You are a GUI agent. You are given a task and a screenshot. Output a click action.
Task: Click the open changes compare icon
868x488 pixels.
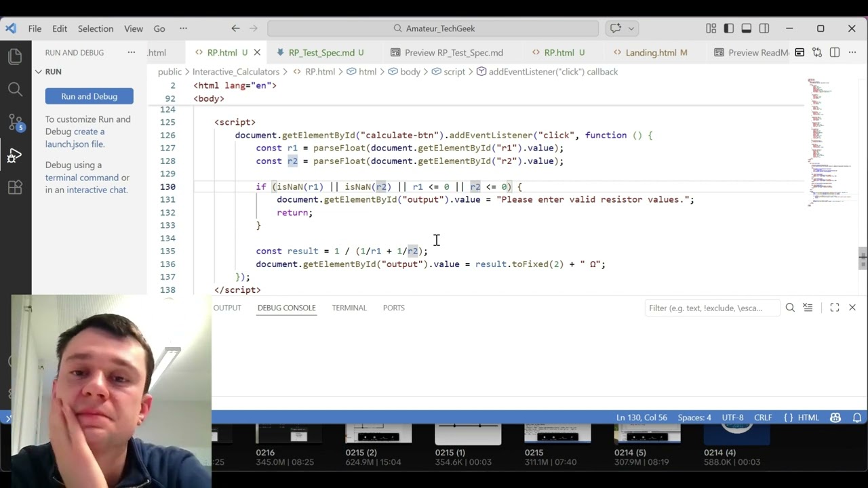(817, 52)
